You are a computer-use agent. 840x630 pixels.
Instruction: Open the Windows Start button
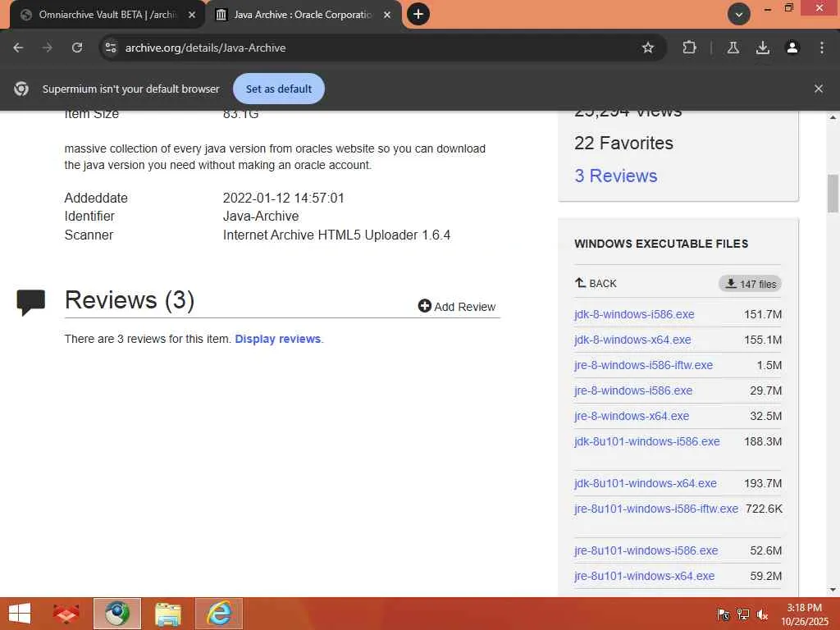point(20,614)
